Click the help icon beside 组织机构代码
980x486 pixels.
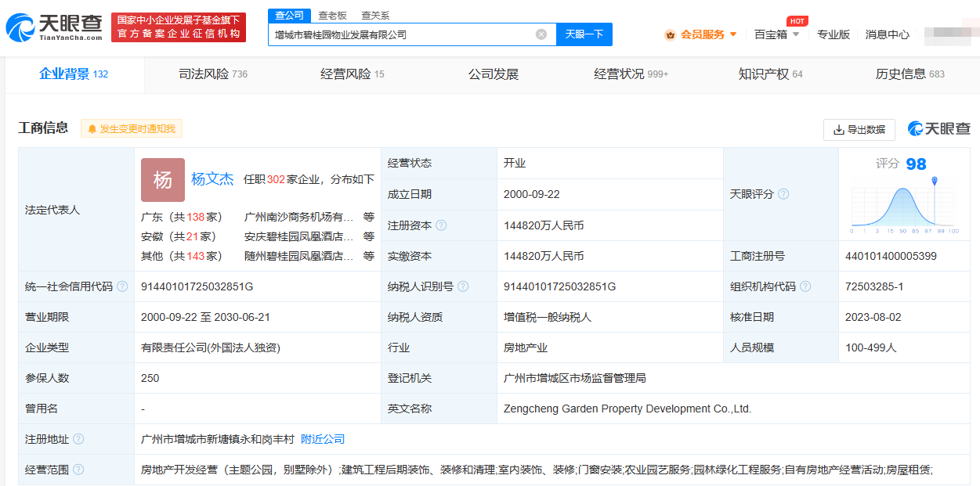(806, 286)
